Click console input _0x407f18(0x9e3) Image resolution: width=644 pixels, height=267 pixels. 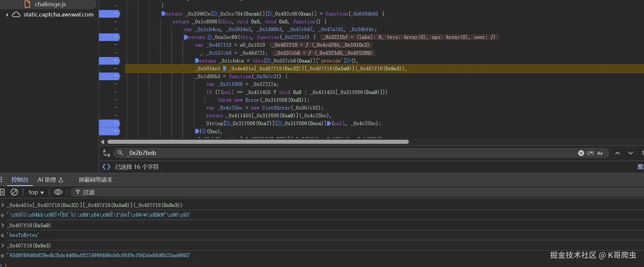[x=29, y=246]
